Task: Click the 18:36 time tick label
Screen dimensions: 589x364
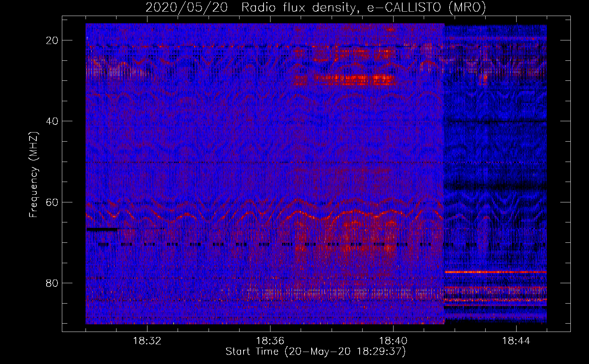Action: click(270, 341)
